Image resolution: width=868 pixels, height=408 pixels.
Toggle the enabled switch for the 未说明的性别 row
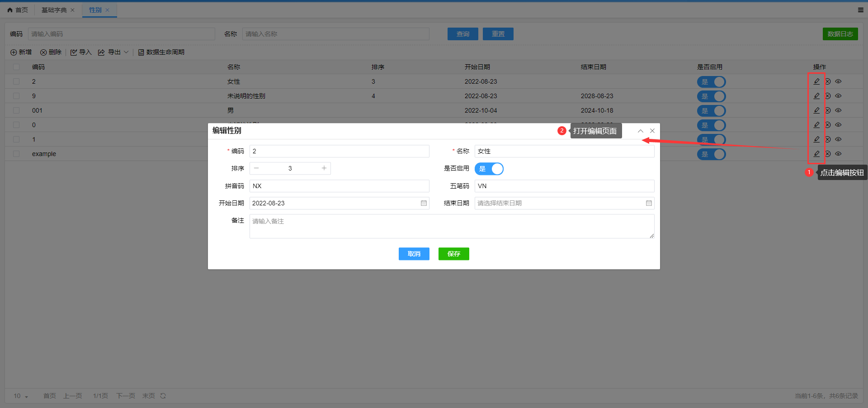tap(711, 96)
